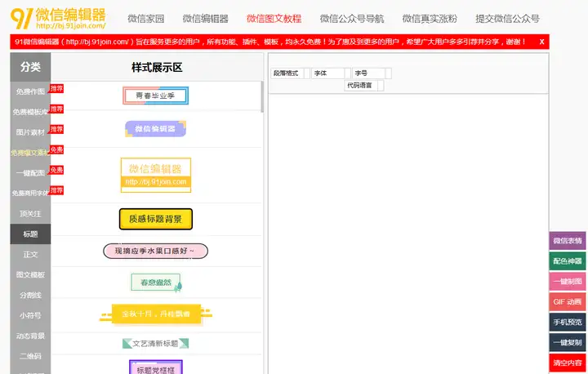The width and height of the screenshot is (588, 374).
Task: Follow the bj.91join.com link in the banner
Action: 97,42
